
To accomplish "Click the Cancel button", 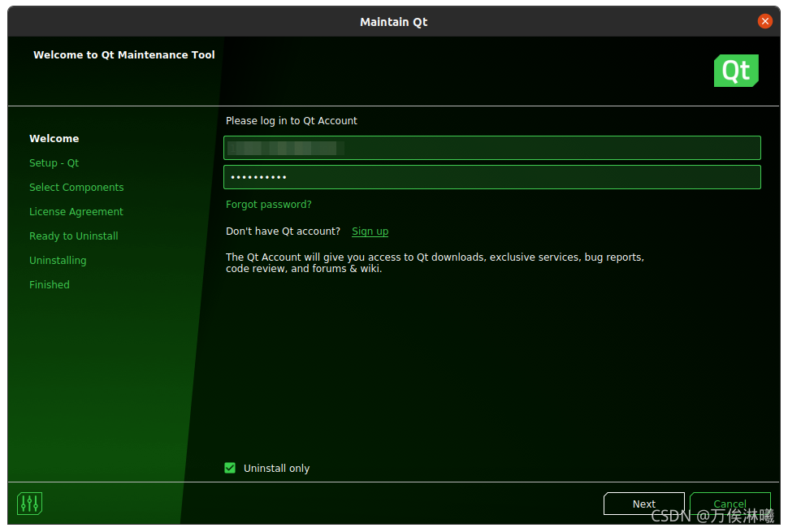I will click(730, 504).
